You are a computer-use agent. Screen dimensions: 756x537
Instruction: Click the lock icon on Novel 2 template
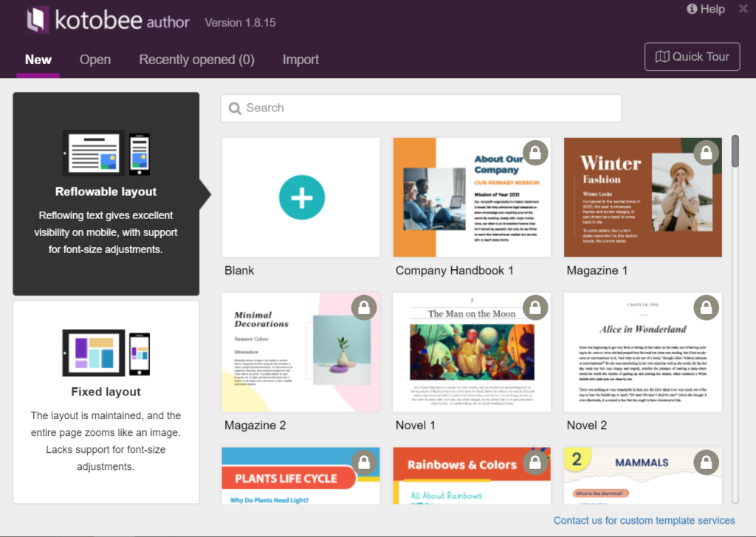coord(706,308)
